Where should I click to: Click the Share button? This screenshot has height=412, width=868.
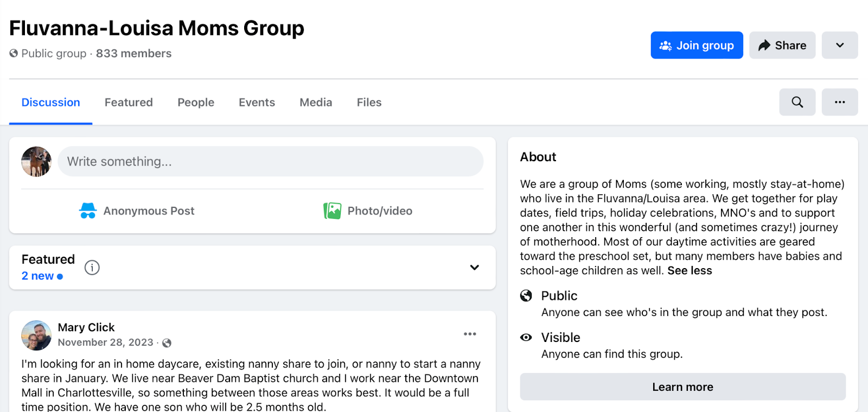pyautogui.click(x=782, y=45)
